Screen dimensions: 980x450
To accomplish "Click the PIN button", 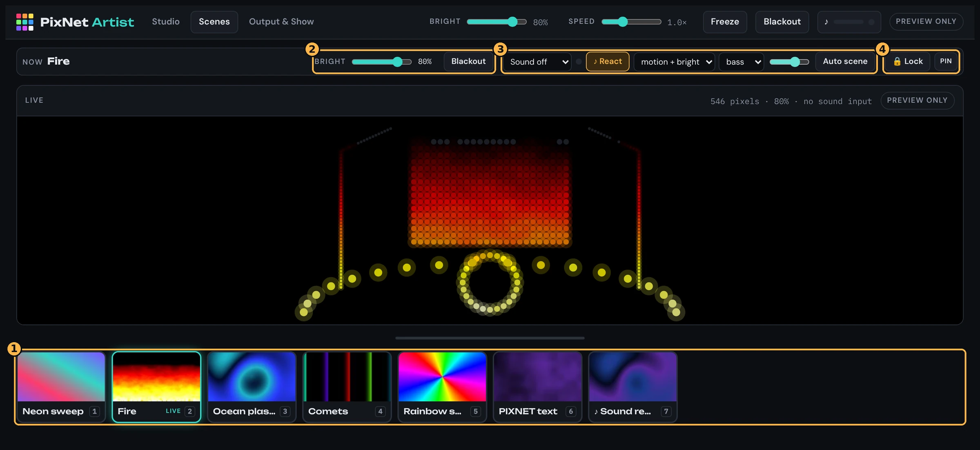I will tap(946, 61).
